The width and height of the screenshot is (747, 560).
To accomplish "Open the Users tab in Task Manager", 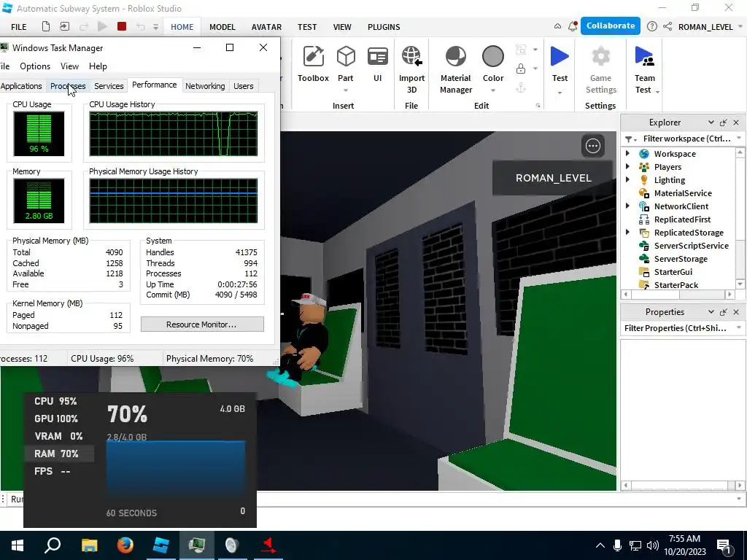I will pyautogui.click(x=243, y=86).
